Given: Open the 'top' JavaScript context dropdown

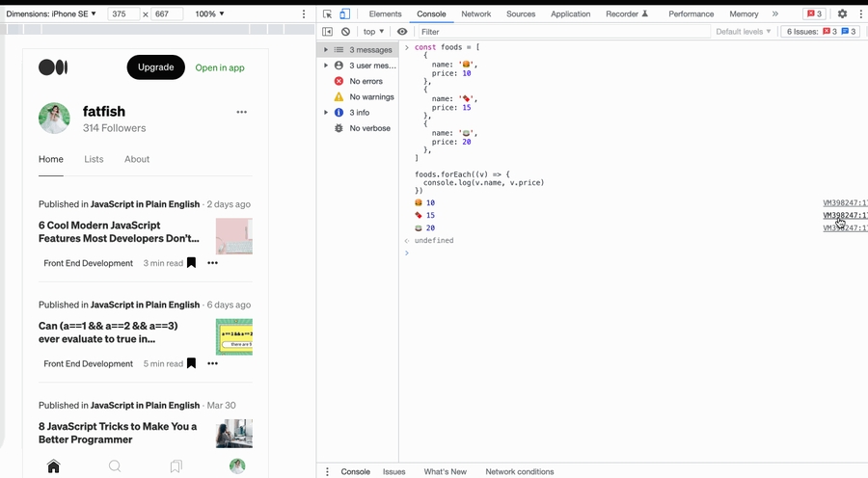Looking at the screenshot, I should (x=374, y=32).
